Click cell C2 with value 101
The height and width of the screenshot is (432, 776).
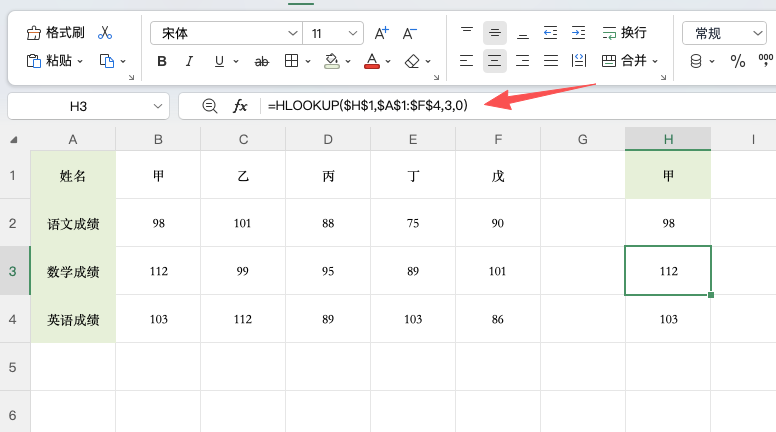[x=243, y=223]
